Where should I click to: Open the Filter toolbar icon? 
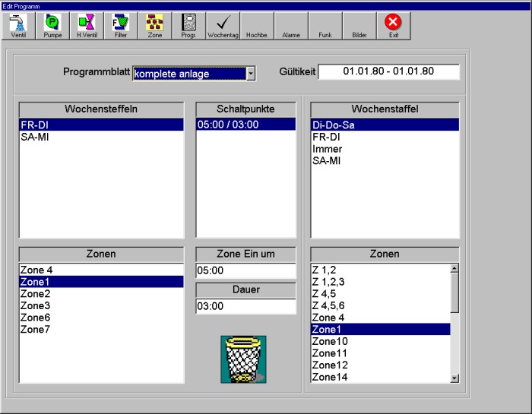pos(119,25)
